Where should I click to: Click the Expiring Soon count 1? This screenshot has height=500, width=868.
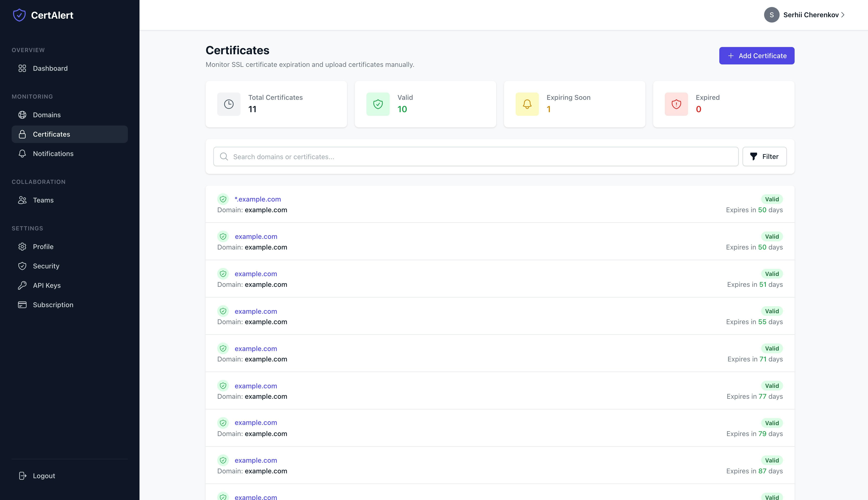(549, 109)
